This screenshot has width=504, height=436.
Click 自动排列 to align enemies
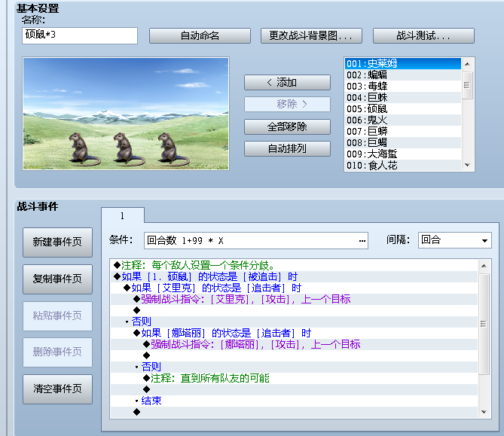pyautogui.click(x=287, y=148)
